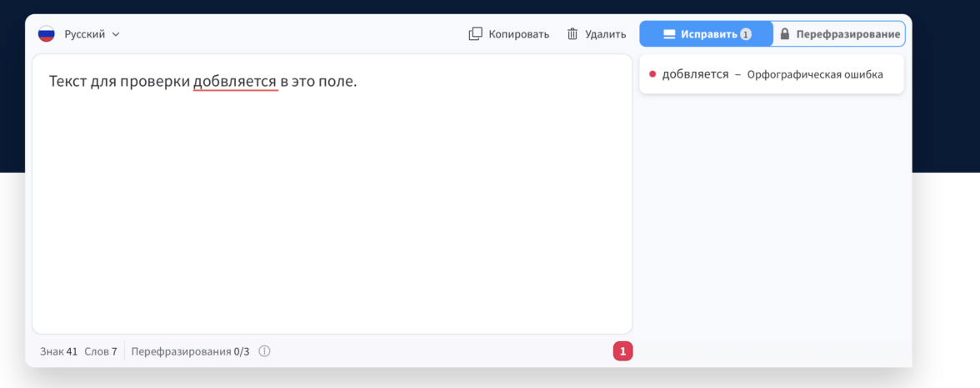Open the Русский language dropdown

coord(92,34)
